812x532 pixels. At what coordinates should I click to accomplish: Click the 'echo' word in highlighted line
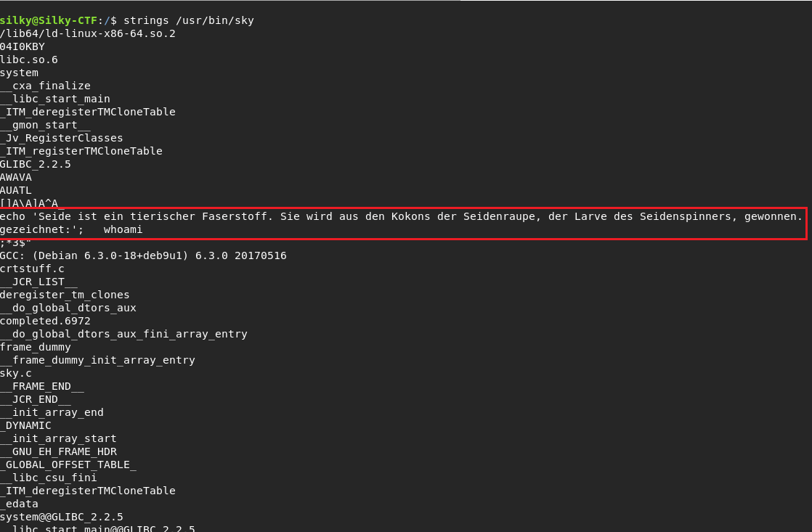pyautogui.click(x=12, y=216)
